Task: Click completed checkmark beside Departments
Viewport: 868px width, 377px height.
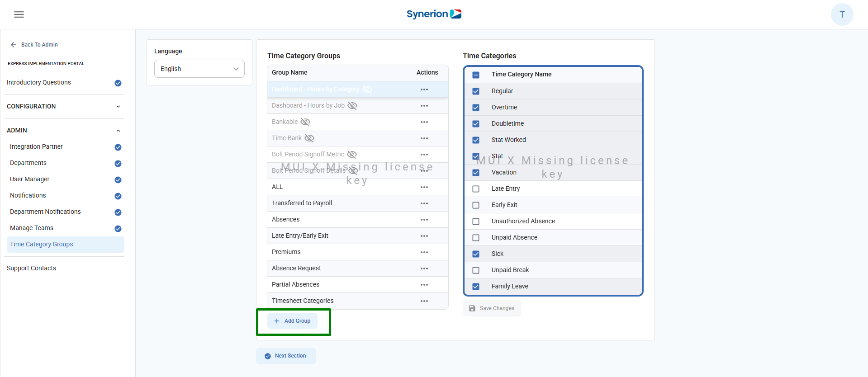Action: point(118,164)
